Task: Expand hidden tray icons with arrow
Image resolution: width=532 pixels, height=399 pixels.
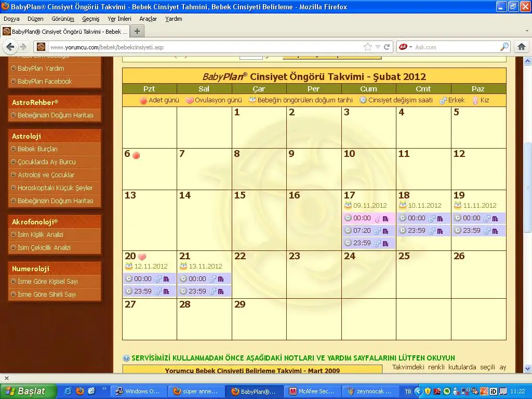Action: (x=418, y=392)
